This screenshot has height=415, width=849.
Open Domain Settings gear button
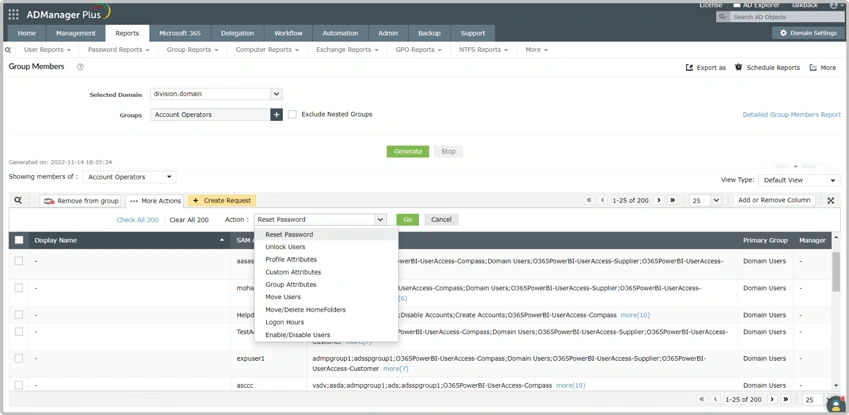click(x=808, y=33)
